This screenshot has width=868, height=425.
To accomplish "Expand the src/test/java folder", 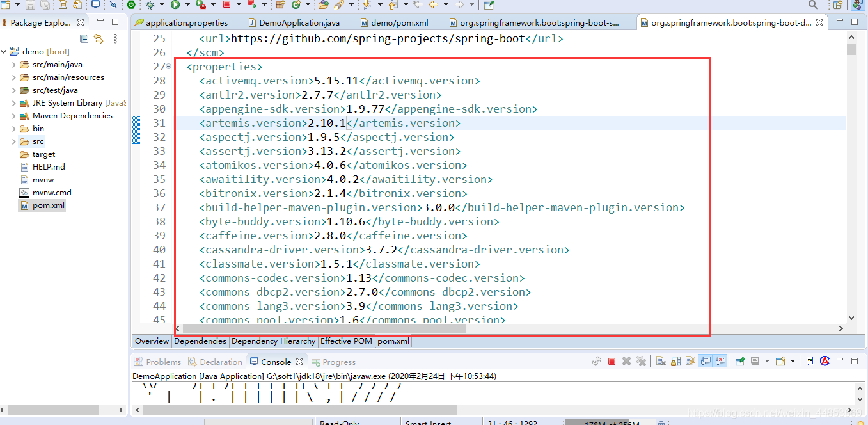I will pyautogui.click(x=13, y=90).
